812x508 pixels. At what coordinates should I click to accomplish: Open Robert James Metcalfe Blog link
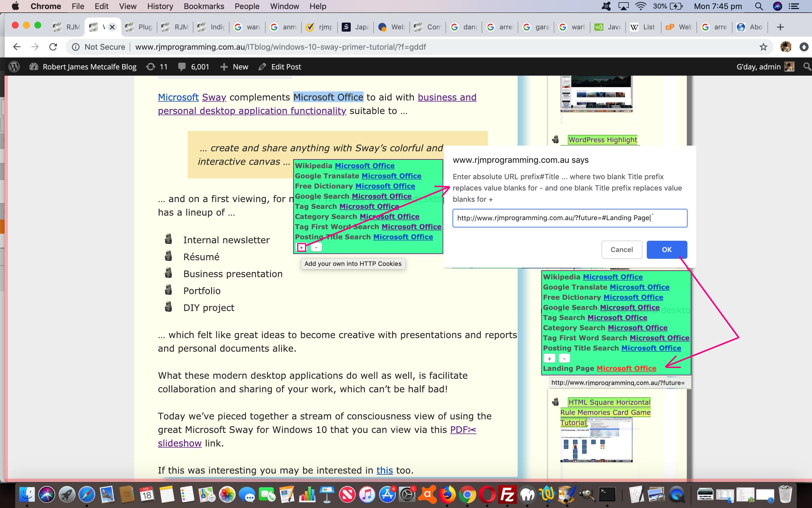coord(83,67)
